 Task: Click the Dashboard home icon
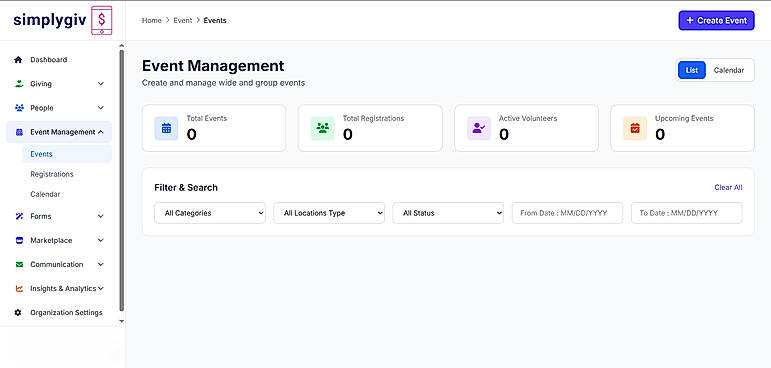(x=18, y=60)
